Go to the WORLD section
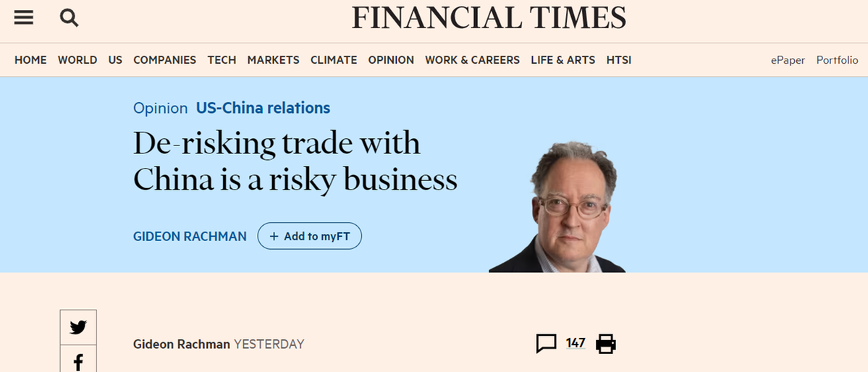This screenshot has height=372, width=868. (77, 60)
